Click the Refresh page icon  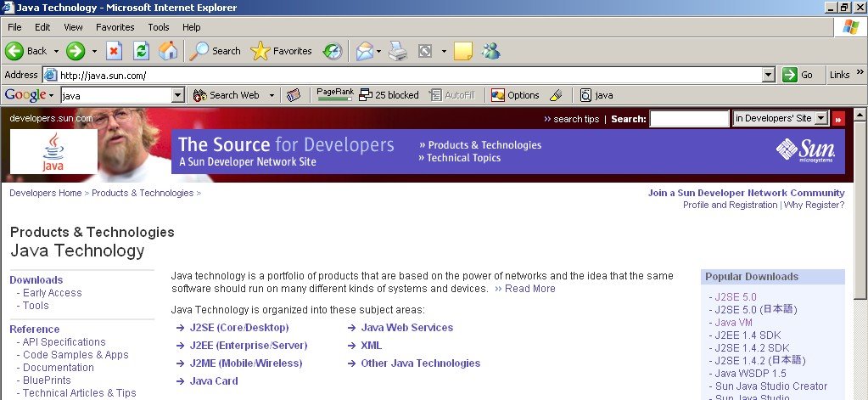[141, 51]
